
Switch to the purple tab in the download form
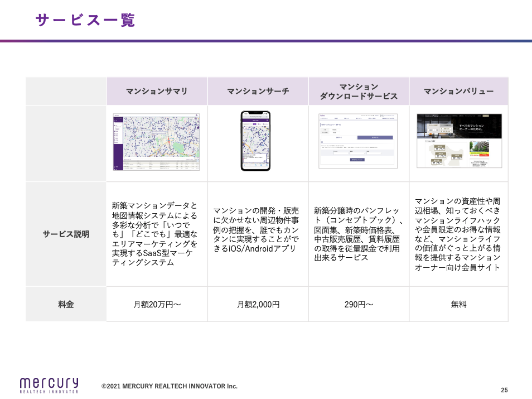[x=375, y=137]
